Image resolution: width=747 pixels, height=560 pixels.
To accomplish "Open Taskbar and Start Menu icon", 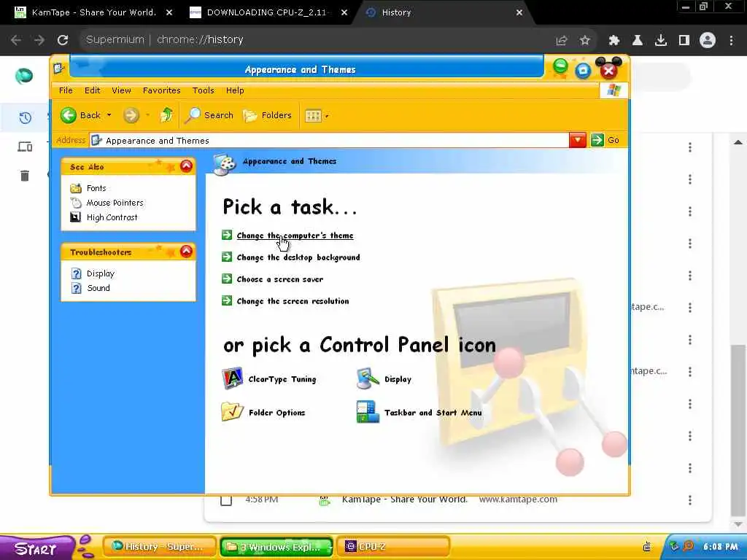I will 419,413.
